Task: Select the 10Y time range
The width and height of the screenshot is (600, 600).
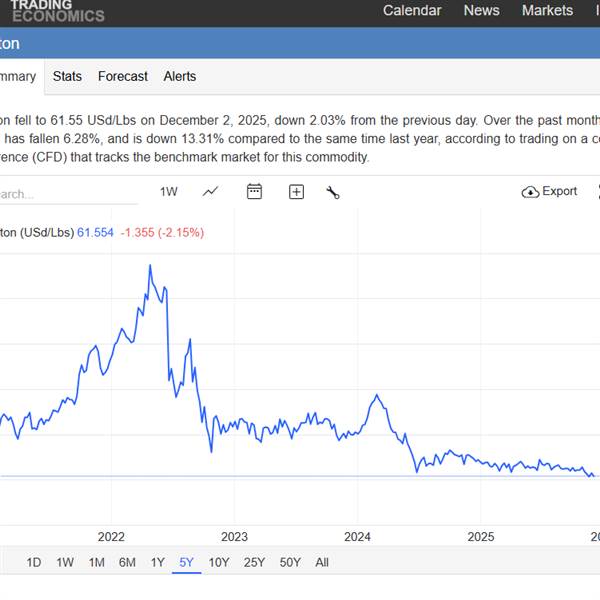Action: (219, 562)
